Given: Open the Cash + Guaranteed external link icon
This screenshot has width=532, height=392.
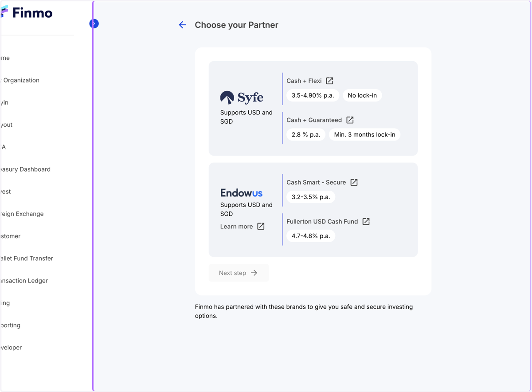Looking at the screenshot, I should 350,120.
